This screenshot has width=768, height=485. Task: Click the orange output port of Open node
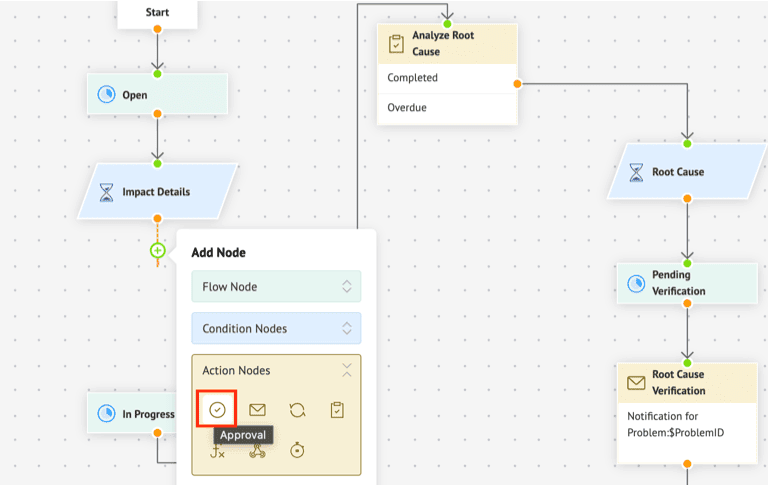tap(157, 114)
